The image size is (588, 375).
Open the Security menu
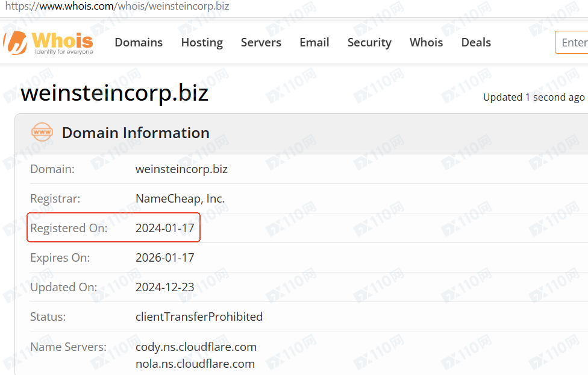(x=369, y=42)
